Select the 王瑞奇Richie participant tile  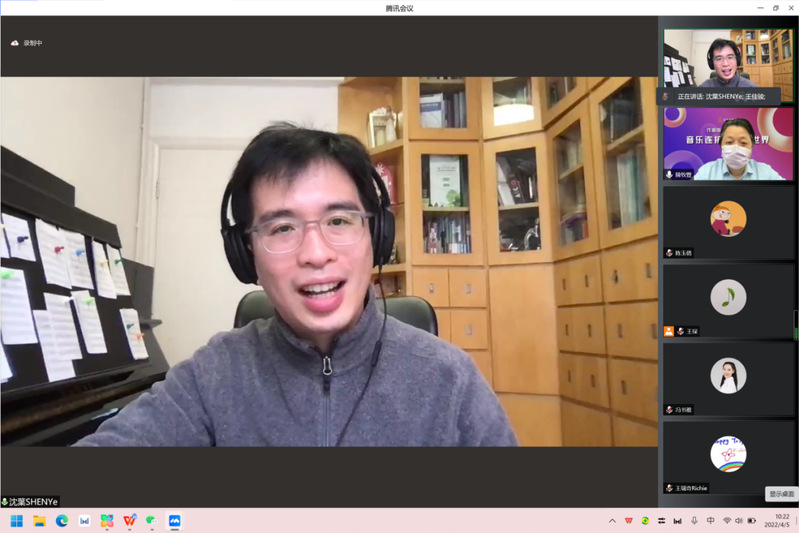728,456
